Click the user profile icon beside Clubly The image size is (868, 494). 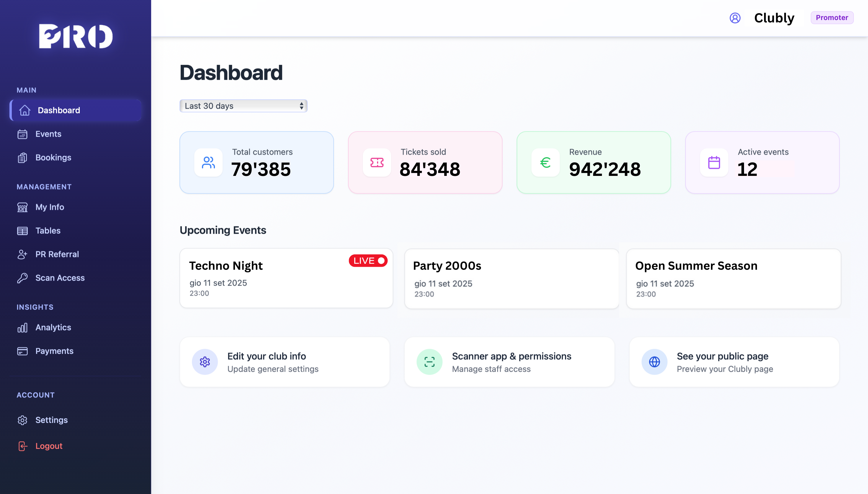click(x=735, y=18)
